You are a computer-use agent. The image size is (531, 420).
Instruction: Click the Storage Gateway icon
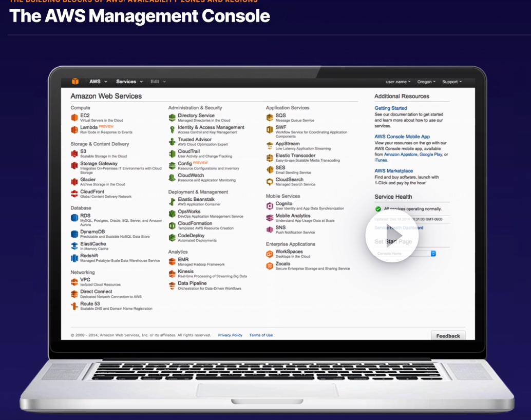[74, 166]
